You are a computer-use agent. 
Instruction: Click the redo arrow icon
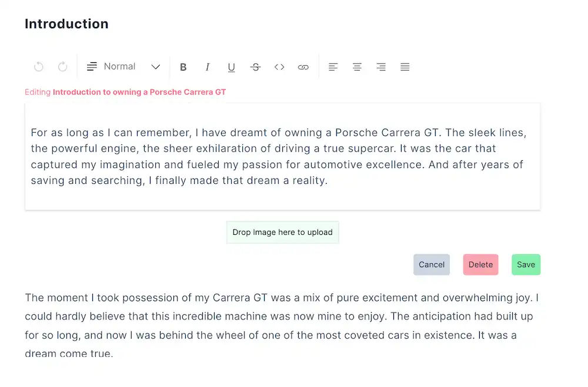click(63, 67)
